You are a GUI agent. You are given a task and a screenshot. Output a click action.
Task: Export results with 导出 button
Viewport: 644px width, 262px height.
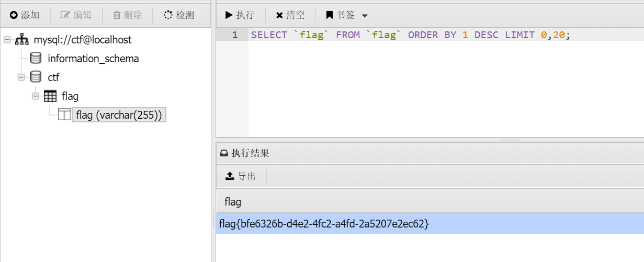point(241,176)
